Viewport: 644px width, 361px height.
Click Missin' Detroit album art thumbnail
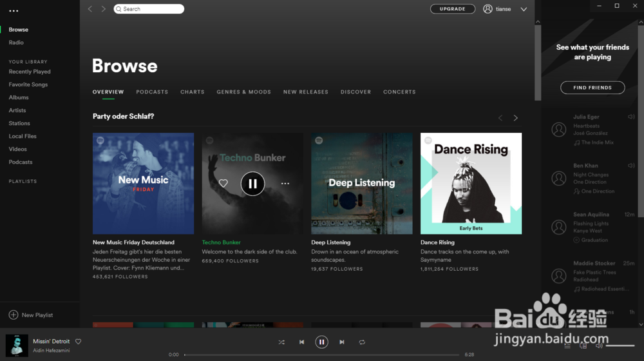17,345
